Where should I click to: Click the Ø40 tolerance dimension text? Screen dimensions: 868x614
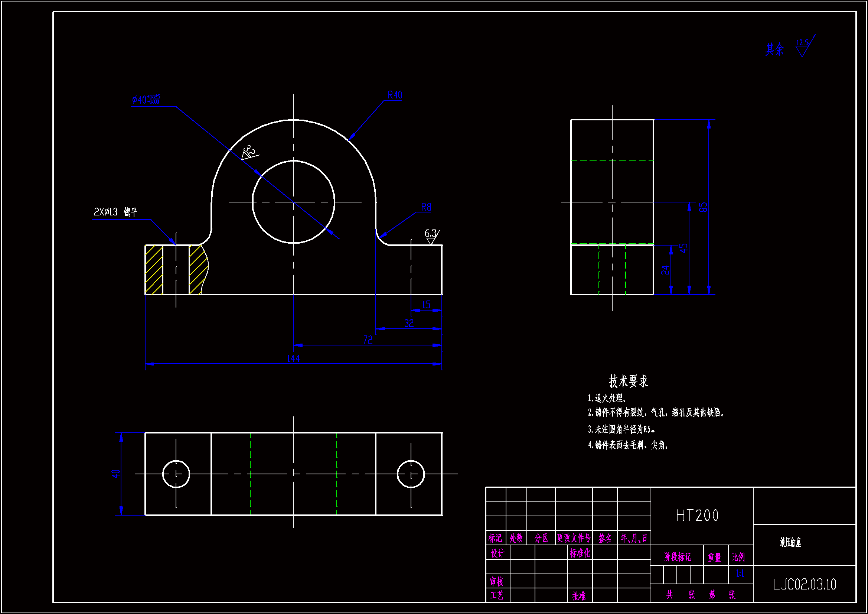click(x=146, y=100)
